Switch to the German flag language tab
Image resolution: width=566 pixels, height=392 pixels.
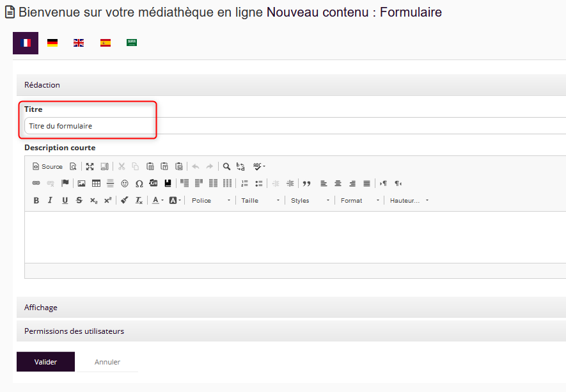tap(52, 43)
